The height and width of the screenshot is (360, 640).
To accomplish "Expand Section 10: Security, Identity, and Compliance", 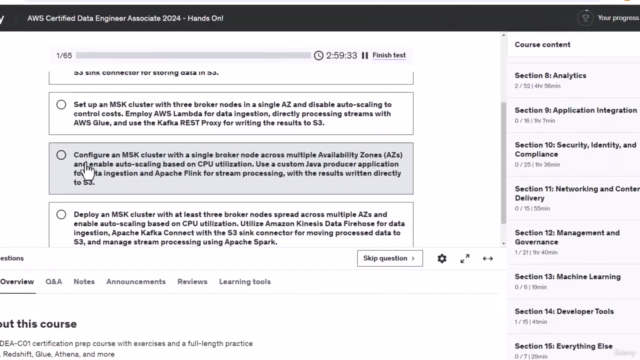I will coord(573,154).
